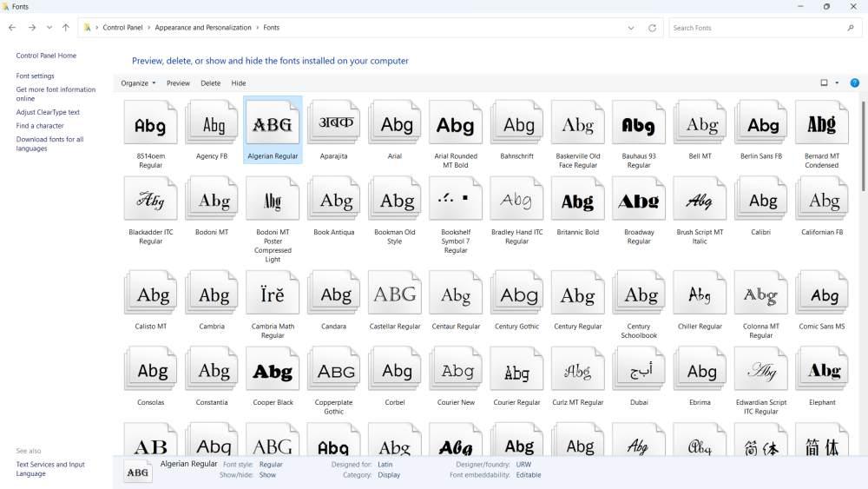868x489 pixels.
Task: Select the Consolas font icon
Action: click(150, 369)
